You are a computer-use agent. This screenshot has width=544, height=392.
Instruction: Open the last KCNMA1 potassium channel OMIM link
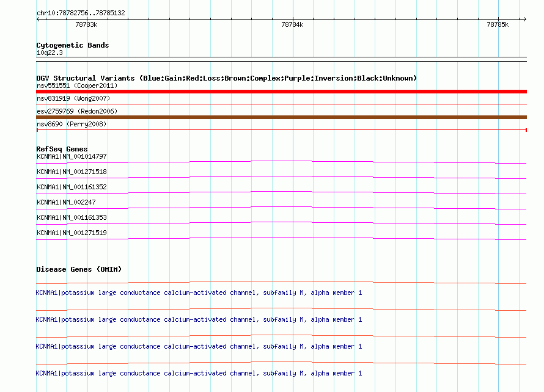pyautogui.click(x=199, y=373)
